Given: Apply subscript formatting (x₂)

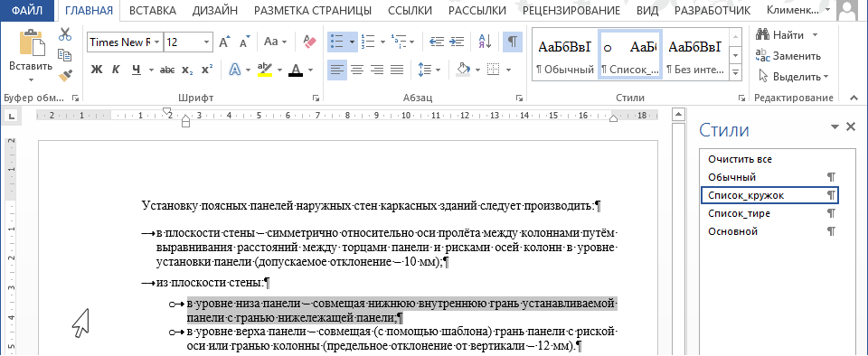Looking at the screenshot, I should click(188, 70).
